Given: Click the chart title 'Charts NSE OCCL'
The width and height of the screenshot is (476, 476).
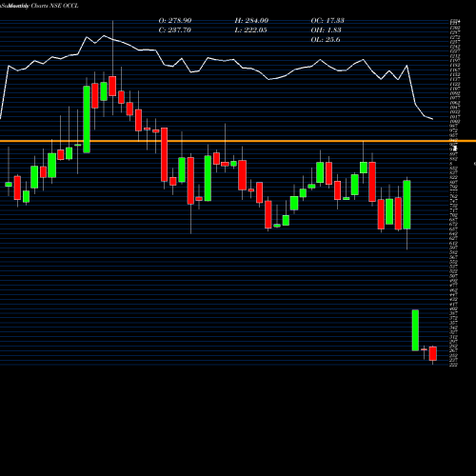Looking at the screenshot, I should coord(54,6).
